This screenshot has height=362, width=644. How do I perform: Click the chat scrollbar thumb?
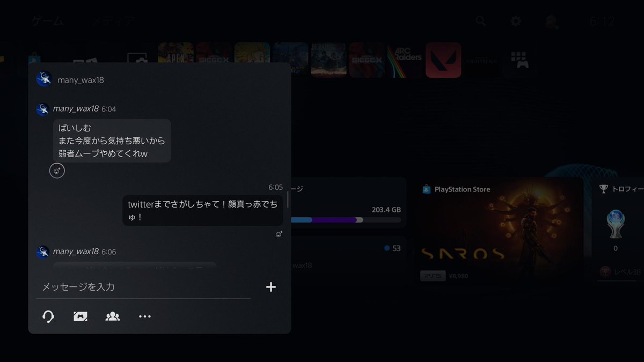(x=288, y=200)
